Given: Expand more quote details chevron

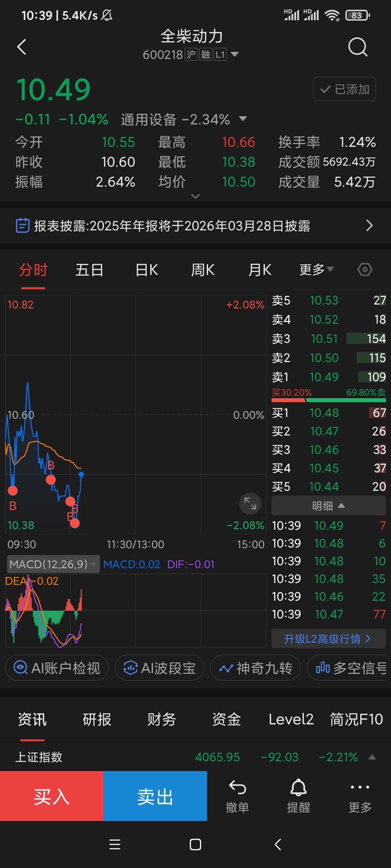Looking at the screenshot, I should tap(195, 196).
